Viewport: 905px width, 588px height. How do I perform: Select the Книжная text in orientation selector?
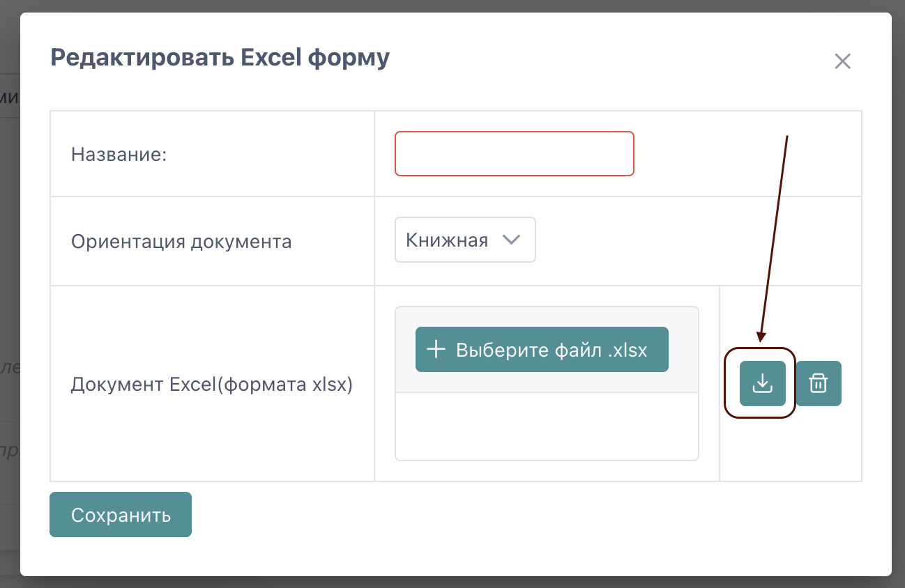tap(446, 240)
